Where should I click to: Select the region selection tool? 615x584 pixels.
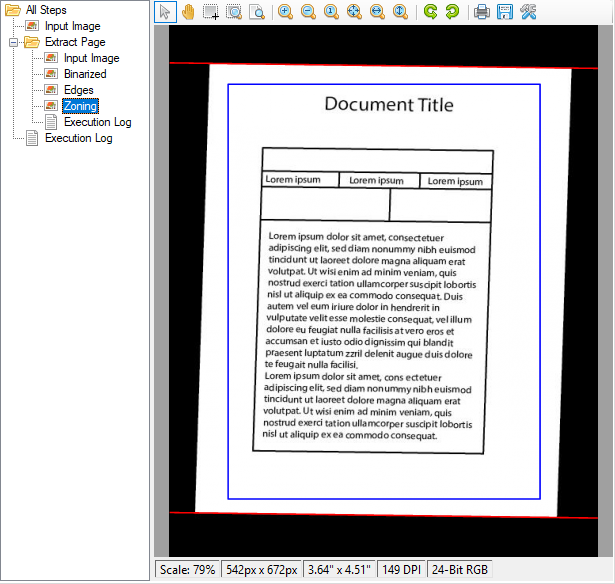coord(211,12)
